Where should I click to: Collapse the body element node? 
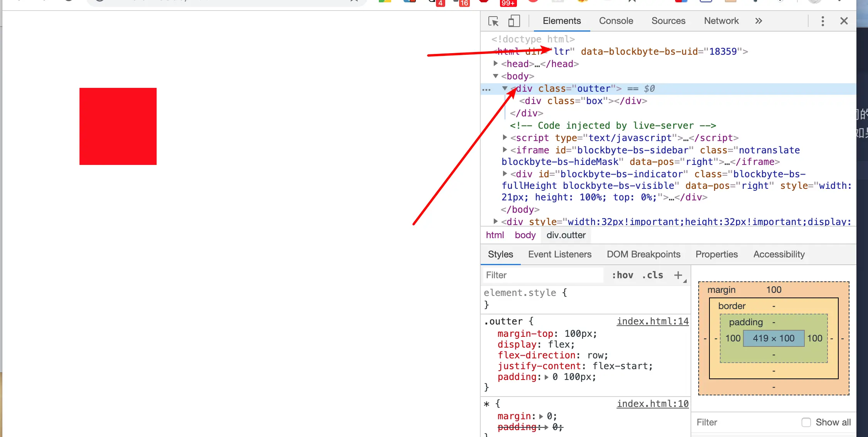coord(496,76)
